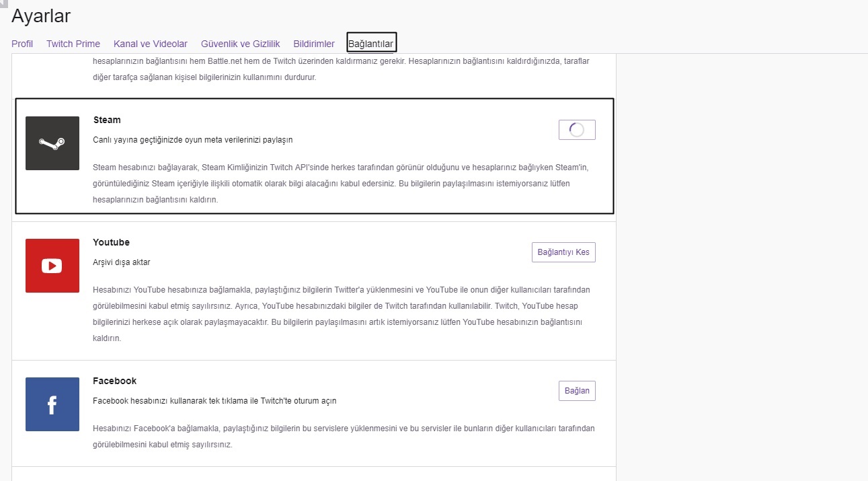
Task: Click the YouTube logo icon
Action: click(x=52, y=266)
